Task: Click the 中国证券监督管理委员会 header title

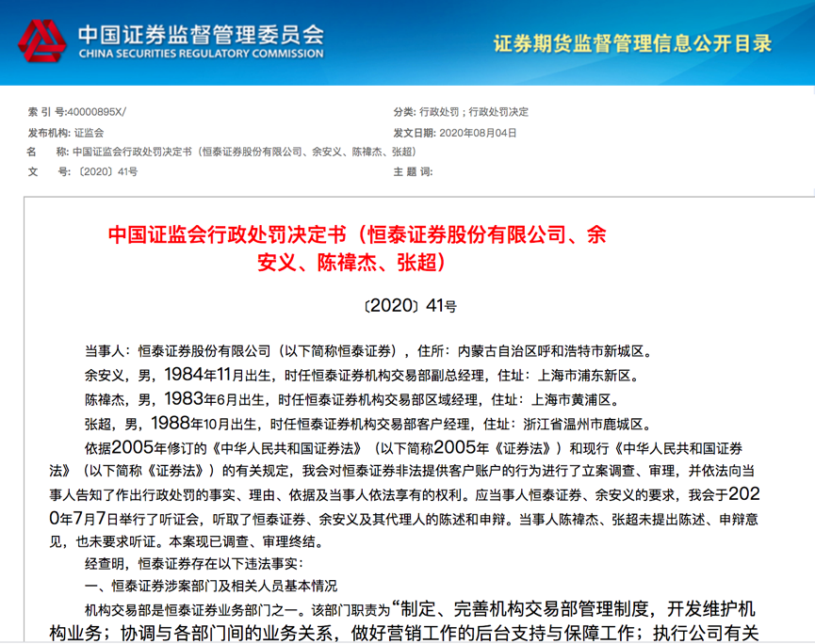Action: coord(201,34)
